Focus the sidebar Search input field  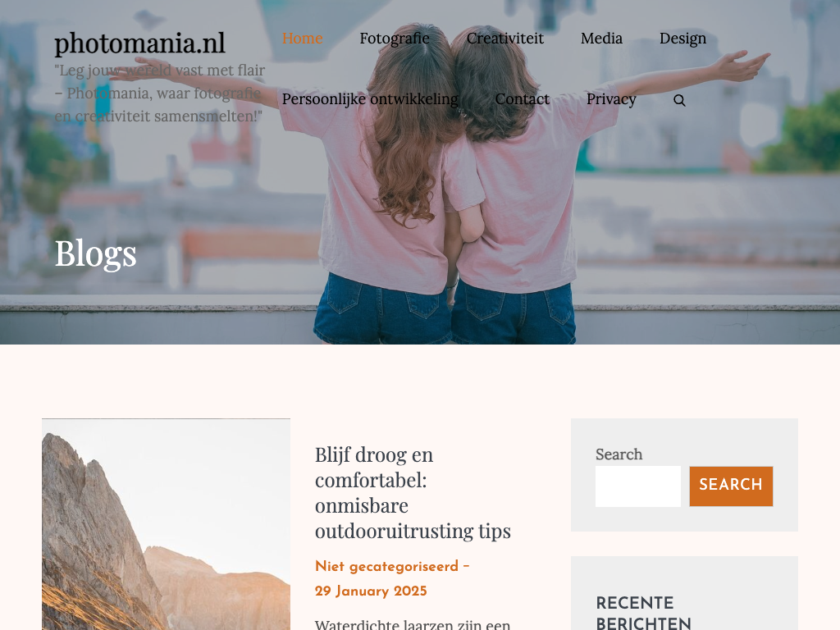[638, 486]
